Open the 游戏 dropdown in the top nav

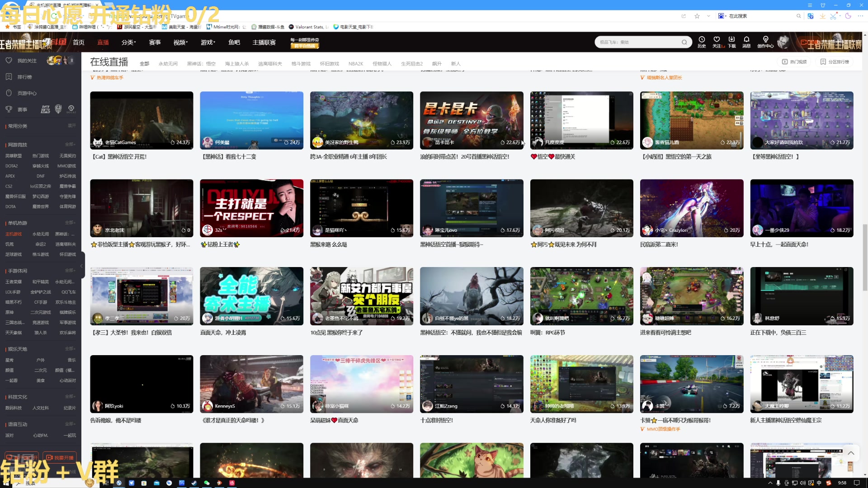tap(208, 42)
